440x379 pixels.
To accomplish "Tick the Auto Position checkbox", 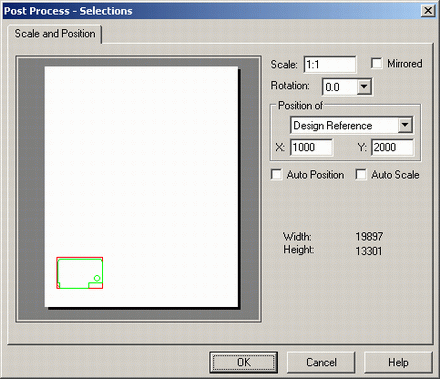I will pyautogui.click(x=276, y=174).
